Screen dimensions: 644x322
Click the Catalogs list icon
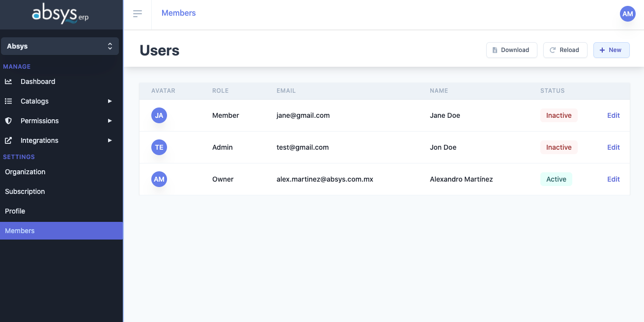pos(8,101)
